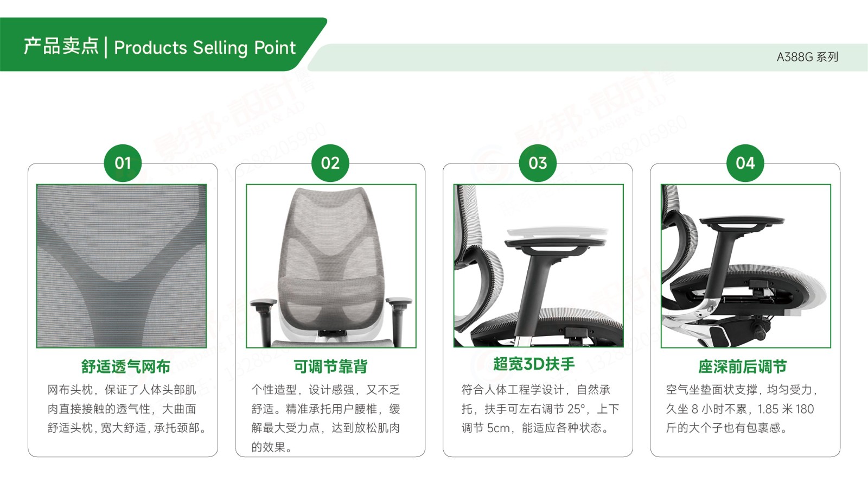Click the green 03 number badge
This screenshot has height=488, width=868.
click(x=538, y=163)
